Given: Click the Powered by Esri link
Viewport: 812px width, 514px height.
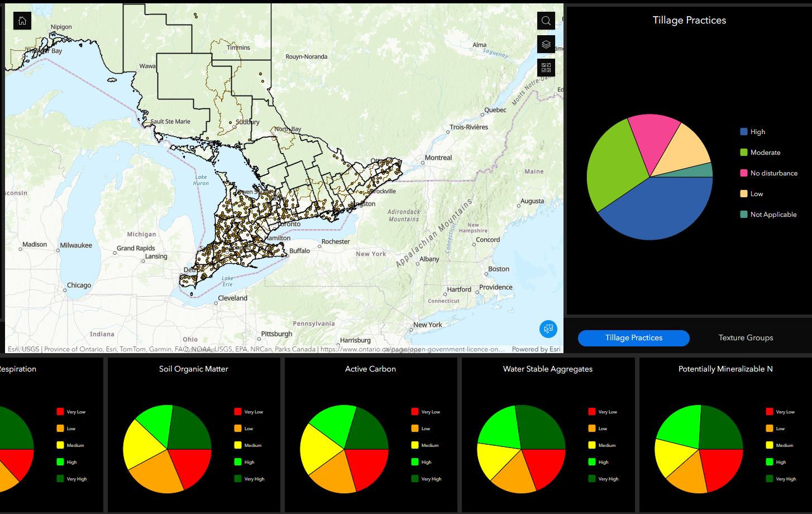Looking at the screenshot, I should click(536, 349).
